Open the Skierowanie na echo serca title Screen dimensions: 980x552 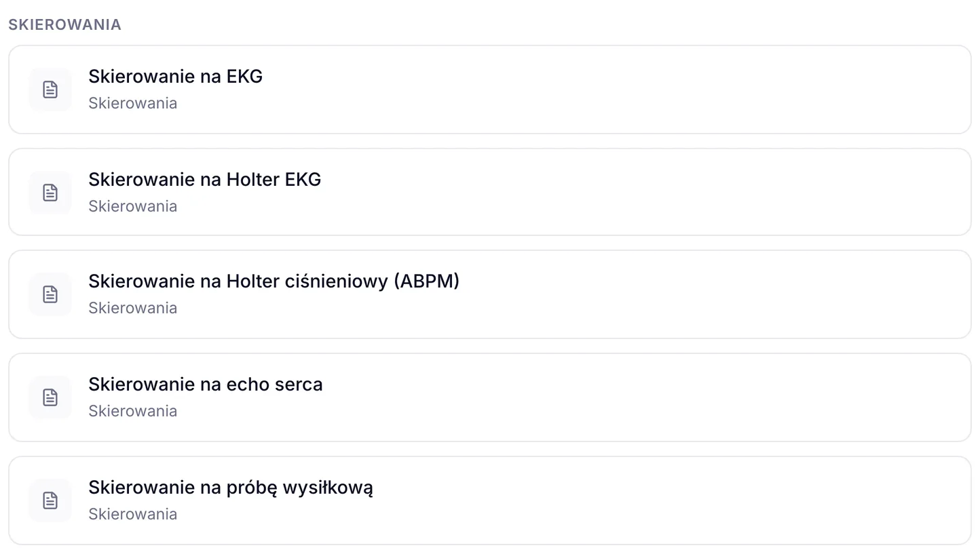tap(205, 385)
